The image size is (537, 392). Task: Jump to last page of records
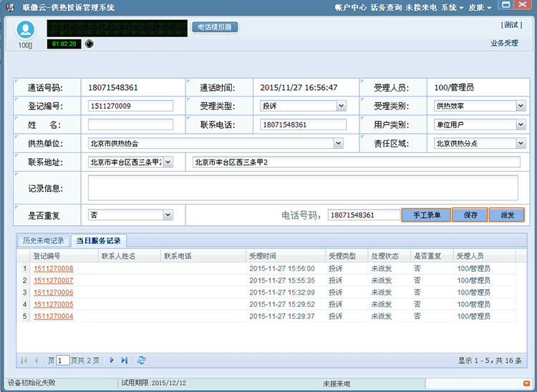125,361
